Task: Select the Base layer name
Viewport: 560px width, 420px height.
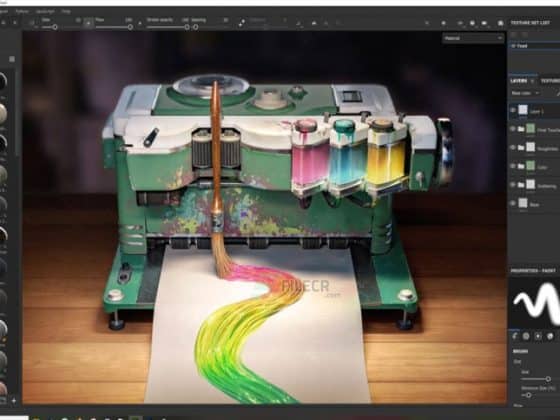Action: (534, 205)
